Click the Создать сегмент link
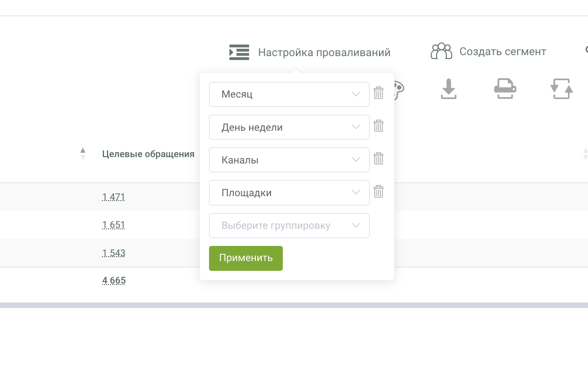 503,52
